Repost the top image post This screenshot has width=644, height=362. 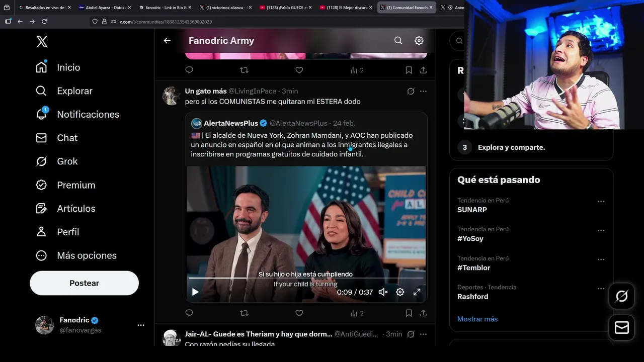pyautogui.click(x=244, y=70)
